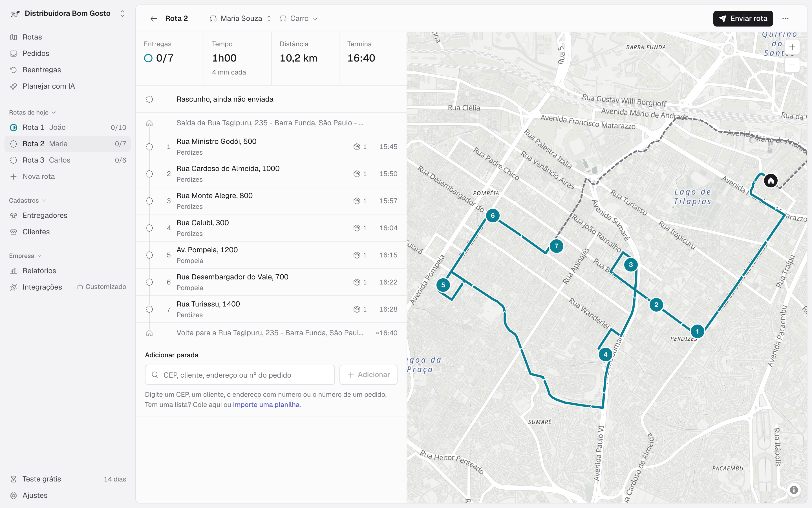Zoom in on the map
This screenshot has height=508, width=812.
[x=792, y=47]
